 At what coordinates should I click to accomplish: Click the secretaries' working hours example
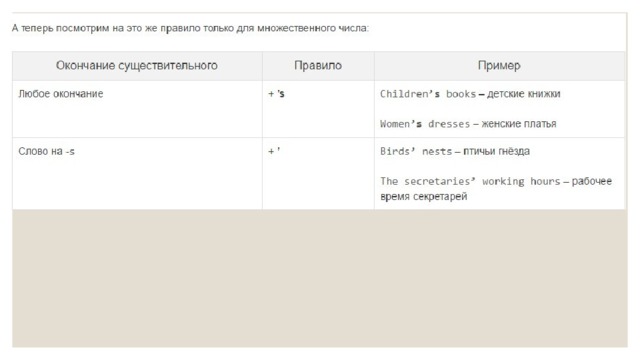[x=496, y=189]
